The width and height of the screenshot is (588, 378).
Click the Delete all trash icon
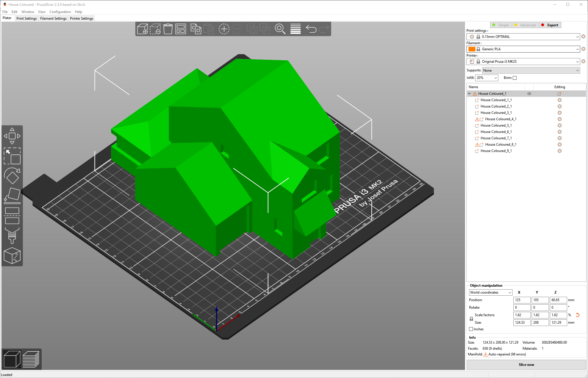coord(168,29)
